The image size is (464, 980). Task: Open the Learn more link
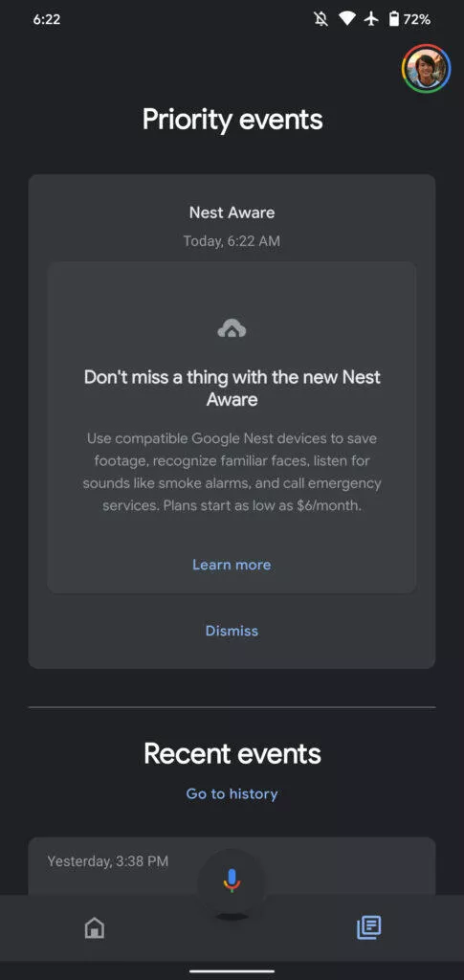point(232,565)
